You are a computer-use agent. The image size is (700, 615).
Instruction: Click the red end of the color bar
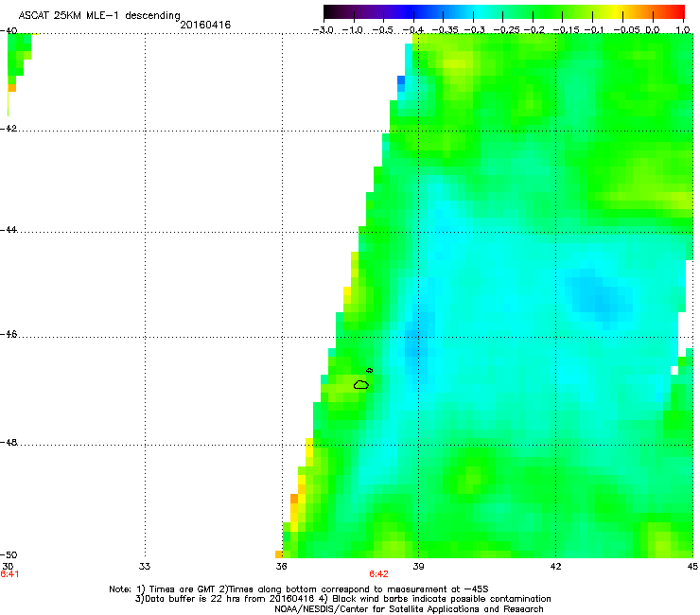678,12
